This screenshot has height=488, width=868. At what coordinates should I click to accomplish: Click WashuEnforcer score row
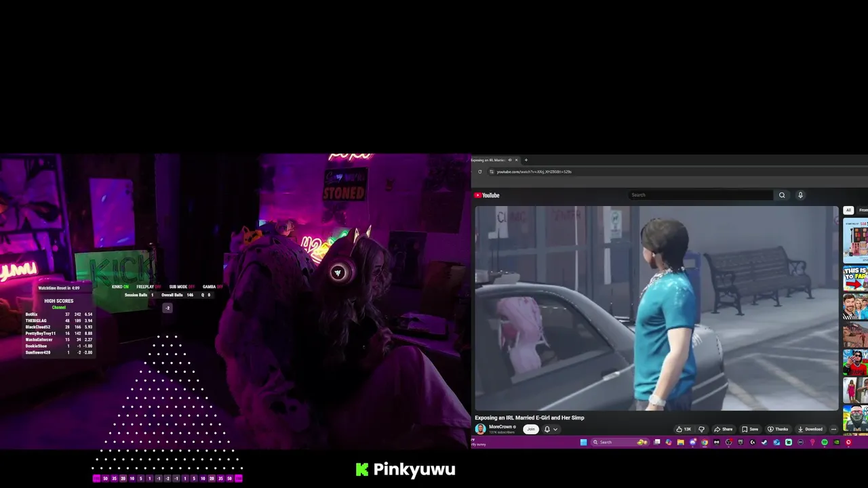coord(58,340)
